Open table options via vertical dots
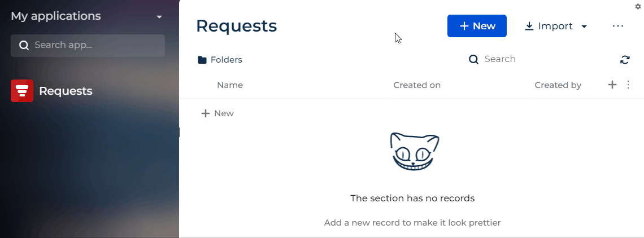Viewport: 644px width, 238px height. click(628, 85)
